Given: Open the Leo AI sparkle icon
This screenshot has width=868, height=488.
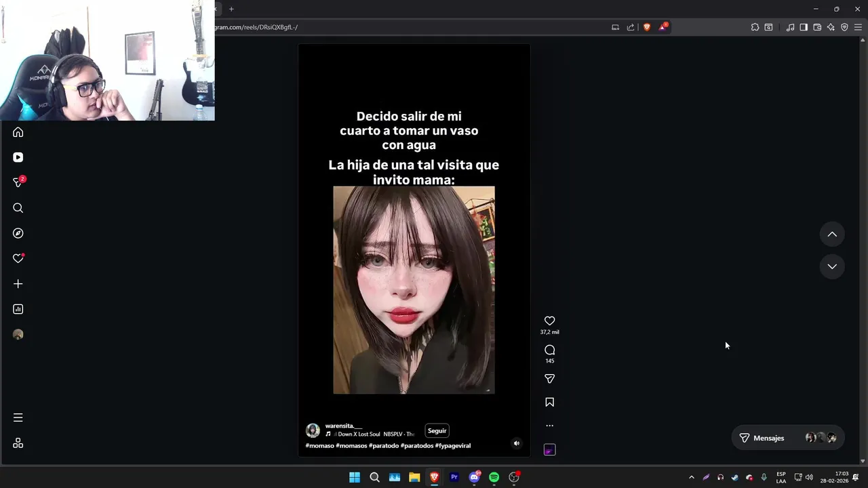Looking at the screenshot, I should [831, 27].
